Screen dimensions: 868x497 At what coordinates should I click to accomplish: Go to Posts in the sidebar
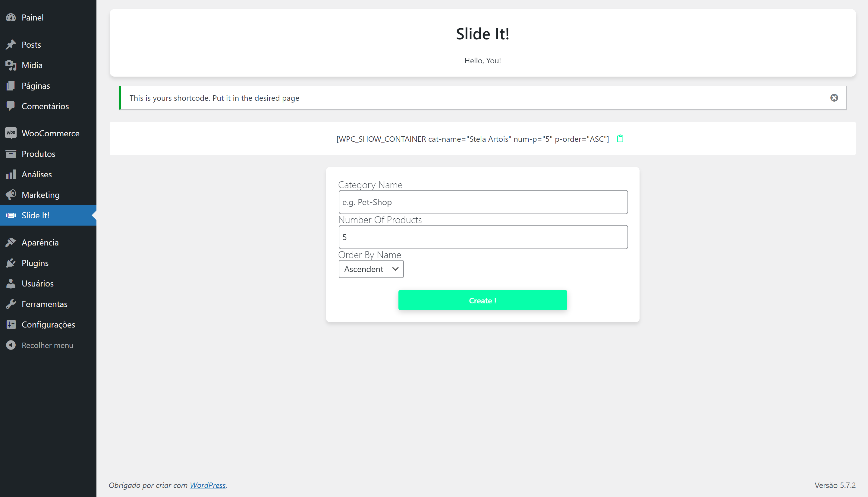tap(31, 45)
